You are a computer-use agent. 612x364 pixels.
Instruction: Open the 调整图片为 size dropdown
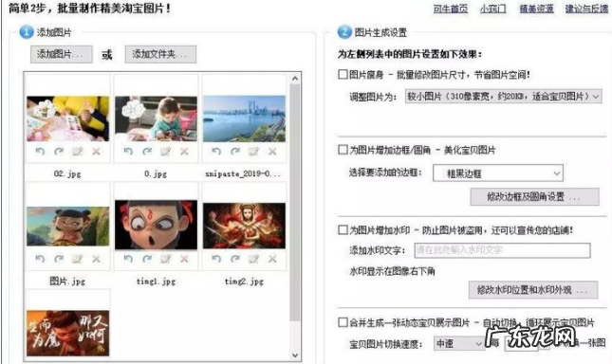(504, 97)
